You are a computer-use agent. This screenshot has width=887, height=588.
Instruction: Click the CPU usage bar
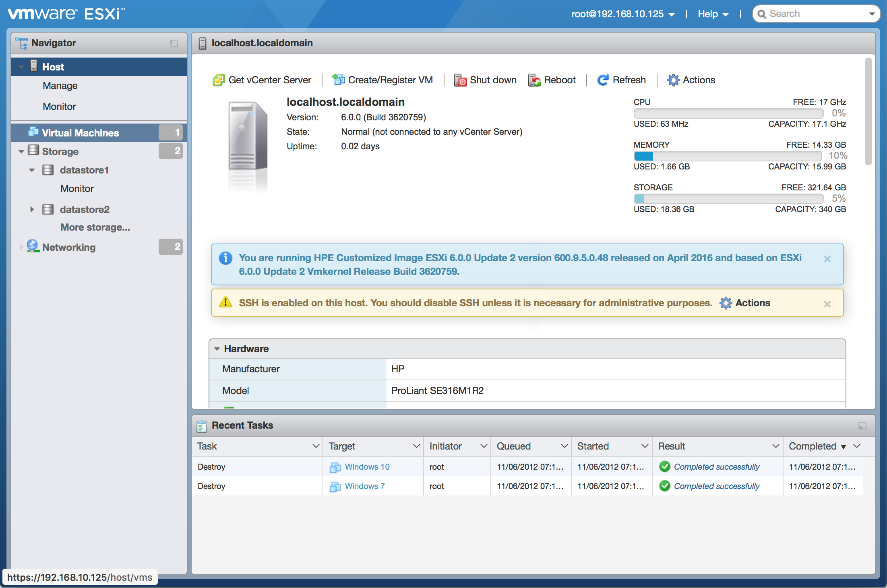pyautogui.click(x=728, y=113)
